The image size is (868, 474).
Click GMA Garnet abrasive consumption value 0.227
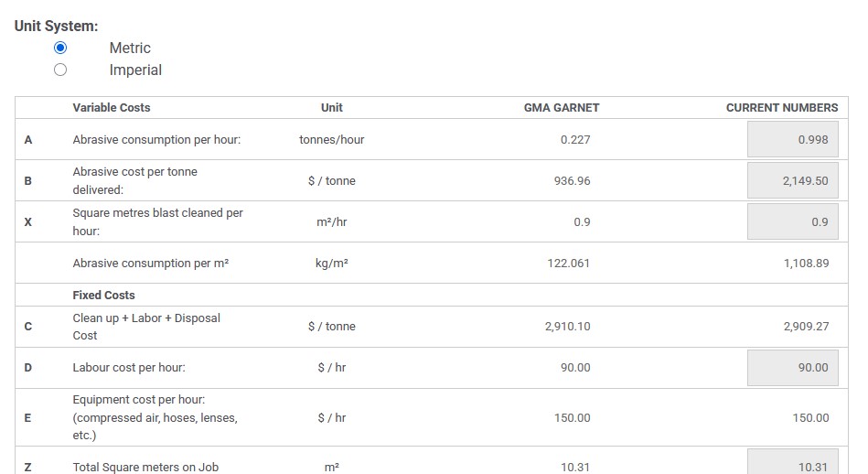pyautogui.click(x=575, y=140)
